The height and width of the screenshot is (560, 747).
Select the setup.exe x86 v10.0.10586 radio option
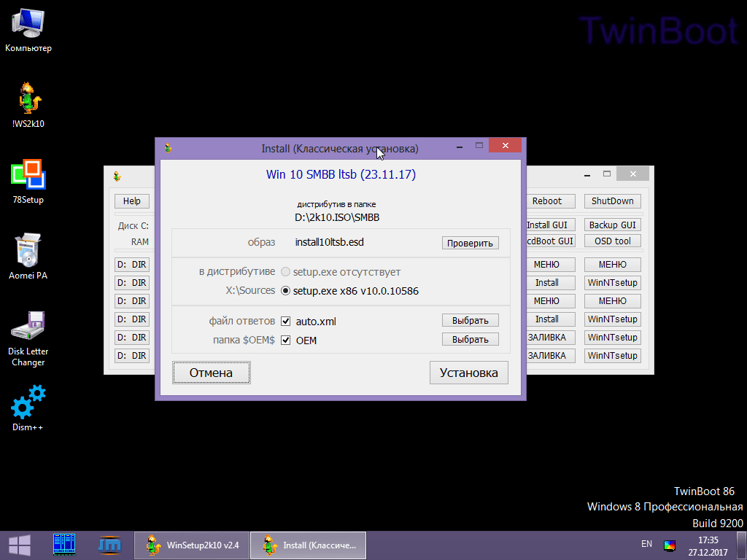(x=285, y=291)
